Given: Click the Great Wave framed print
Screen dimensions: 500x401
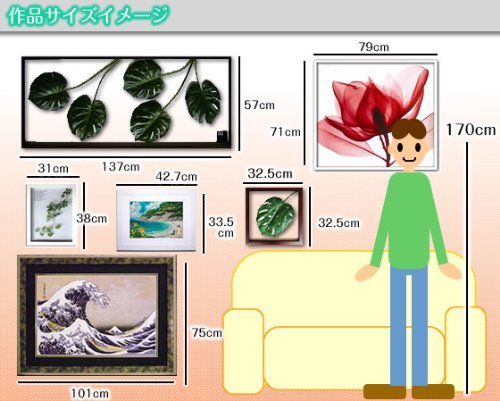Looking at the screenshot, I should (97, 315).
